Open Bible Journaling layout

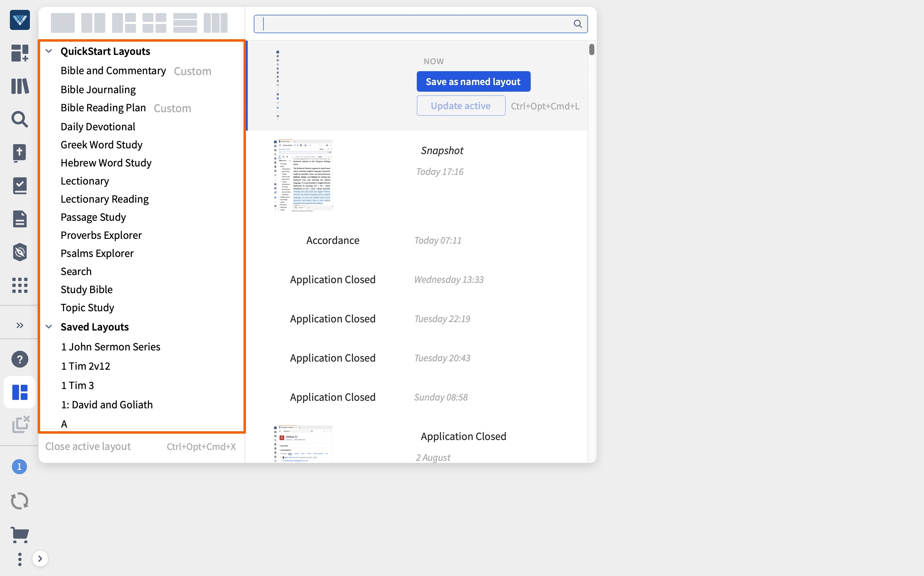click(98, 90)
